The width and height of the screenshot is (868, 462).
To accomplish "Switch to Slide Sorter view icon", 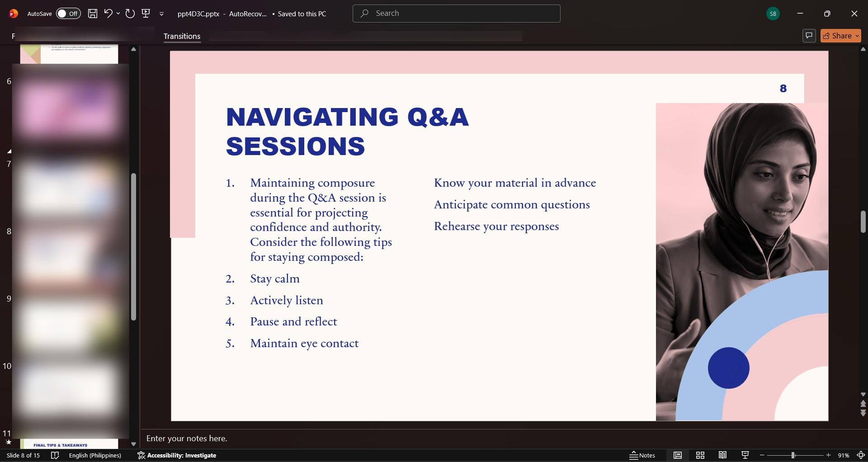I will coord(700,455).
